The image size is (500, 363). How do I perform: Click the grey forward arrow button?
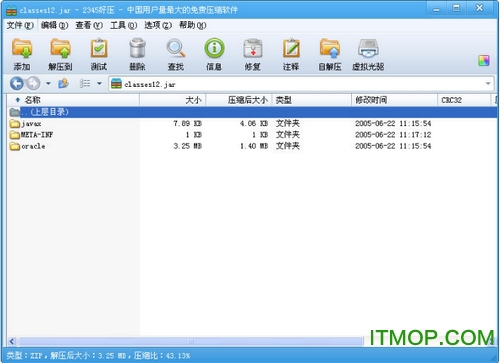pyautogui.click(x=33, y=83)
